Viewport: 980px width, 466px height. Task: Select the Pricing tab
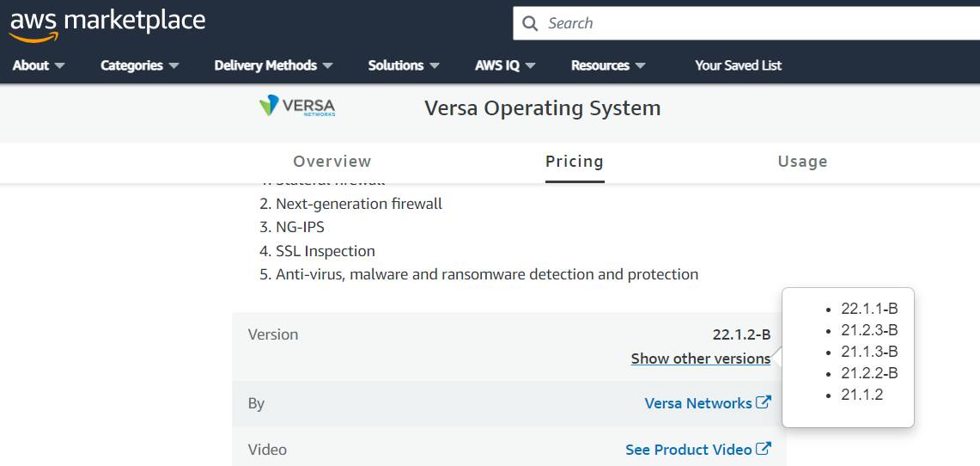click(575, 162)
